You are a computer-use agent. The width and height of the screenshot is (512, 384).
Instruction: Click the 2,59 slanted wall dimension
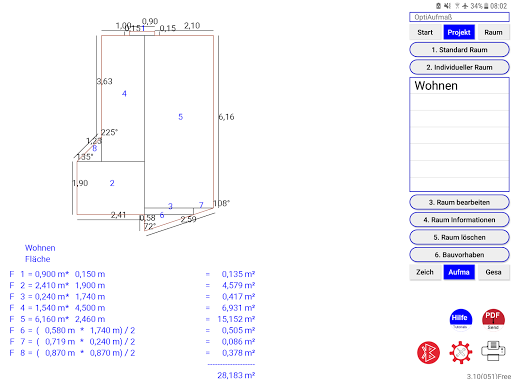188,219
